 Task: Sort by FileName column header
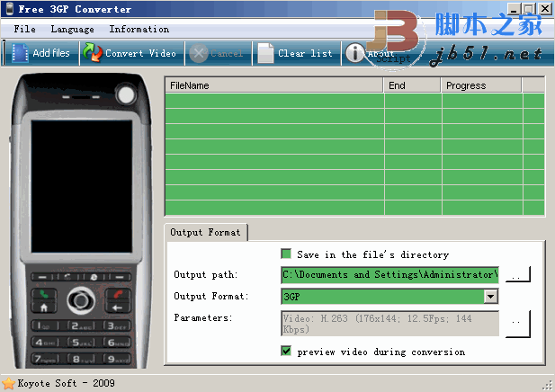tap(274, 85)
